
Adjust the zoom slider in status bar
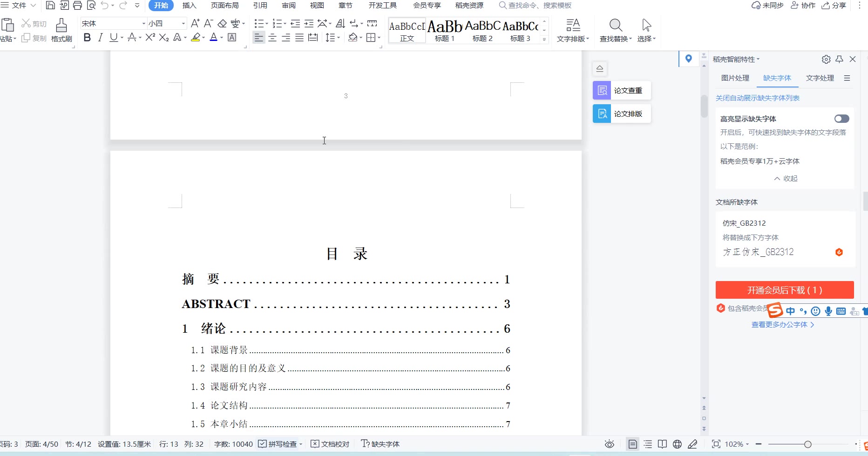(808, 444)
